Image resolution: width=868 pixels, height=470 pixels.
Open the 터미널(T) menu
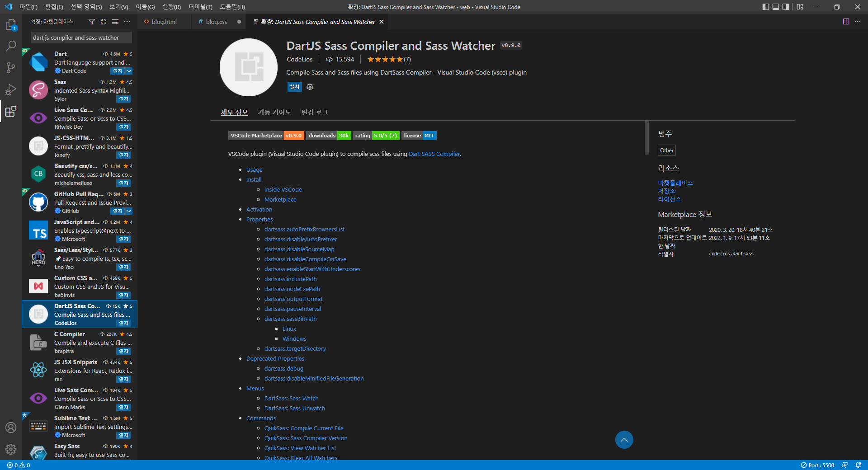(200, 7)
